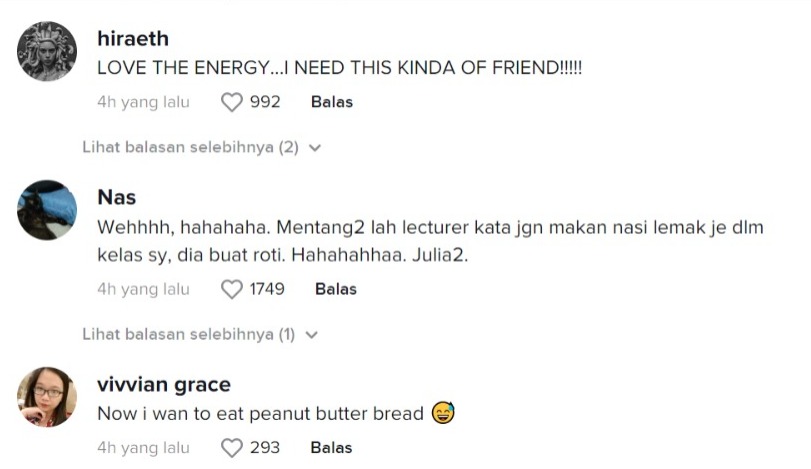Image resolution: width=811 pixels, height=469 pixels.
Task: Click the 1749 likes count
Action: pyautogui.click(x=267, y=289)
